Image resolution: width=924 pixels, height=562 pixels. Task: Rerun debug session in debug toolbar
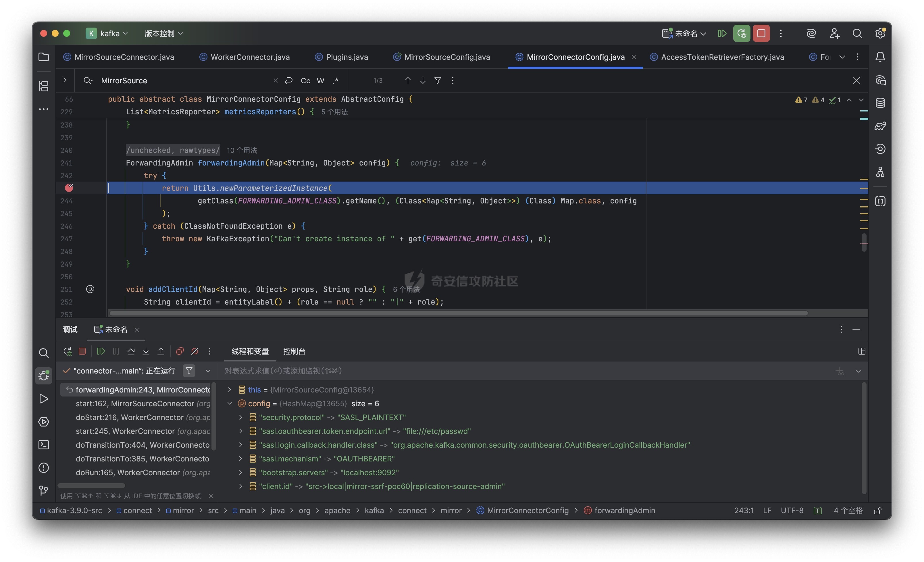click(67, 351)
